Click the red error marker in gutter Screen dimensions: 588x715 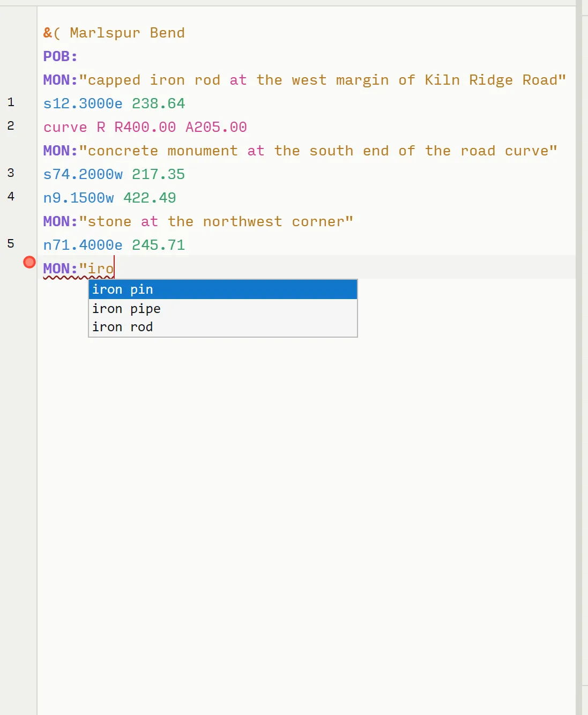[x=29, y=262]
